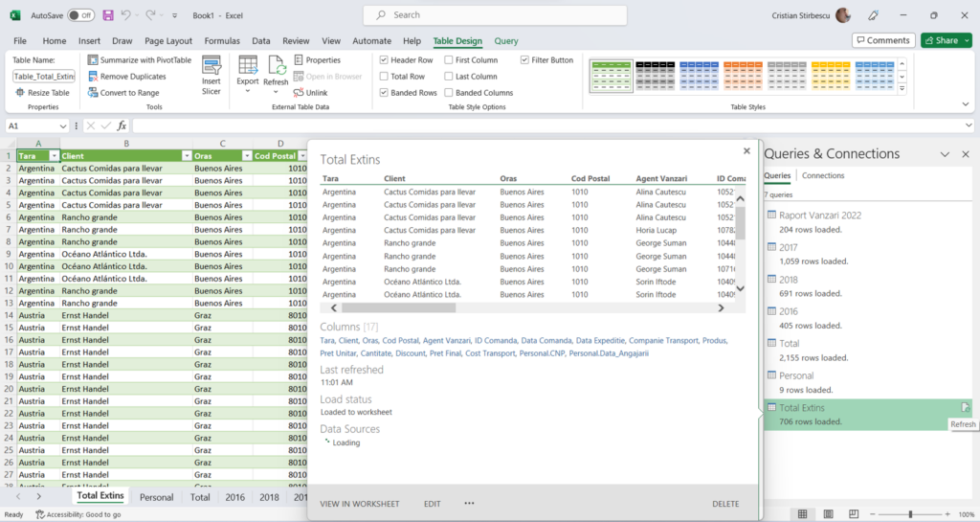
Task: Click the Redo arrow icon
Action: point(150,15)
